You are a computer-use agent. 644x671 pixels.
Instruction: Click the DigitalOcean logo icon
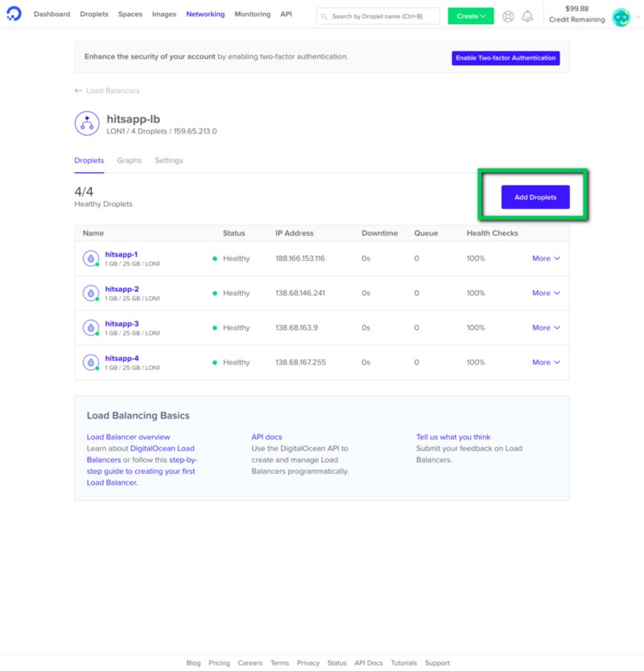pos(14,14)
